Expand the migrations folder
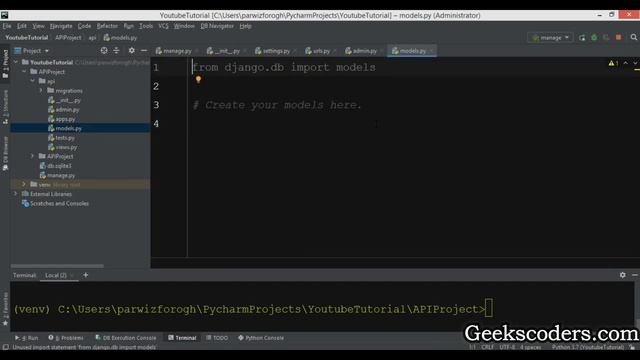 click(x=41, y=90)
